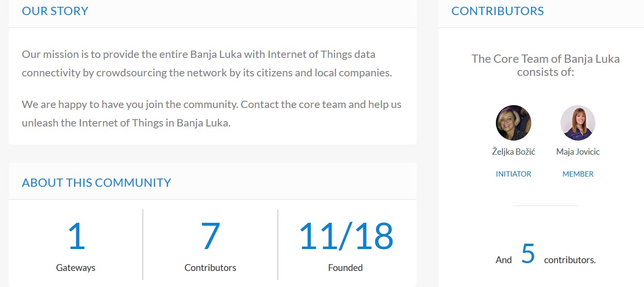Select the Contributors count number 7
This screenshot has height=287, width=644.
210,237
